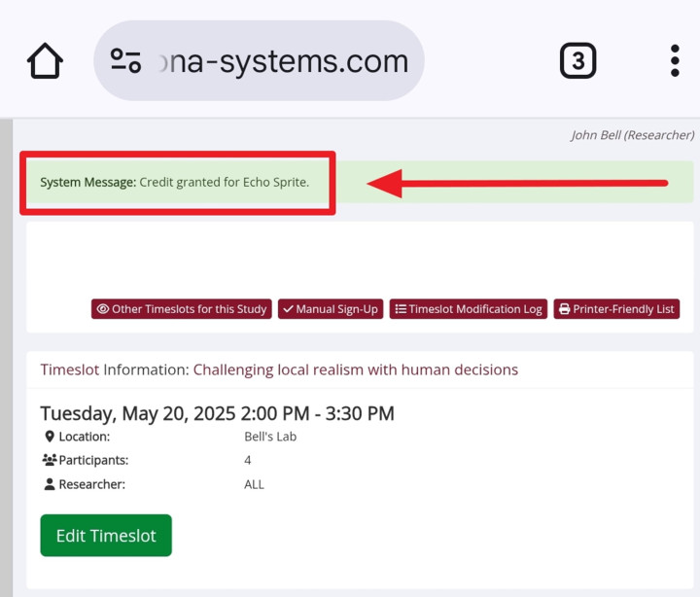
Task: Click the printer icon on Printer-Friendly List
Action: point(564,309)
